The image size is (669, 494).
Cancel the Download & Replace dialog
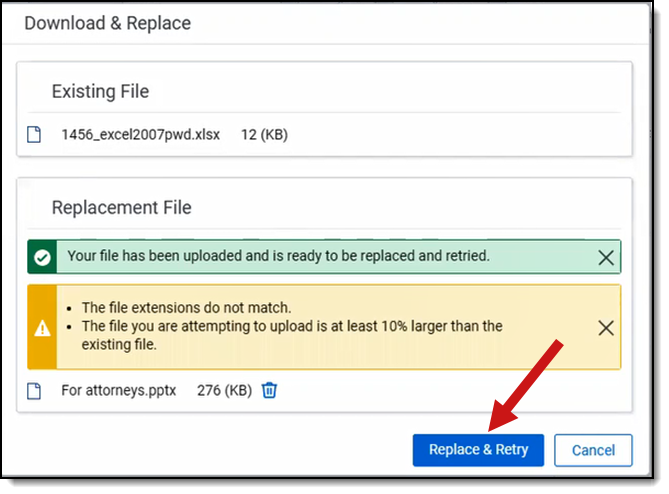point(593,450)
